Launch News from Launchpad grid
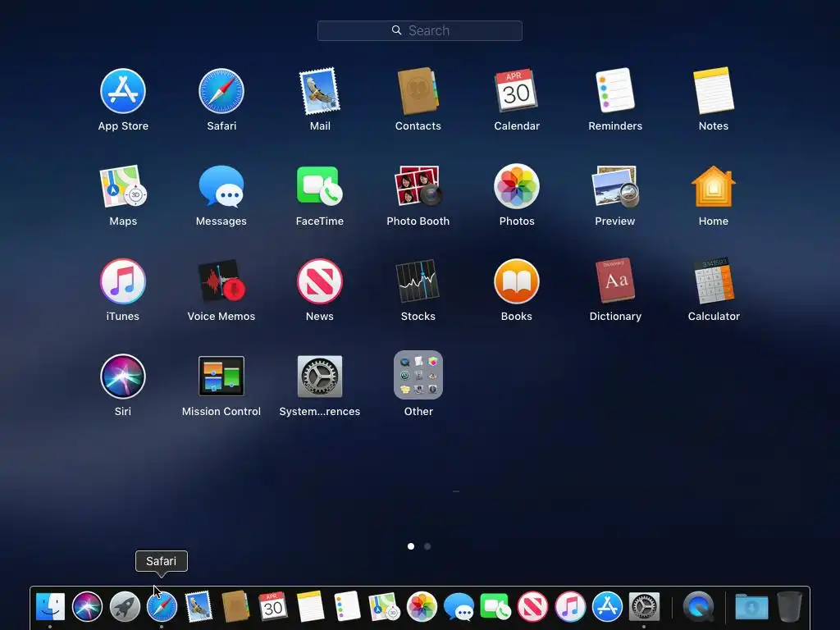The image size is (840, 630). (x=320, y=281)
